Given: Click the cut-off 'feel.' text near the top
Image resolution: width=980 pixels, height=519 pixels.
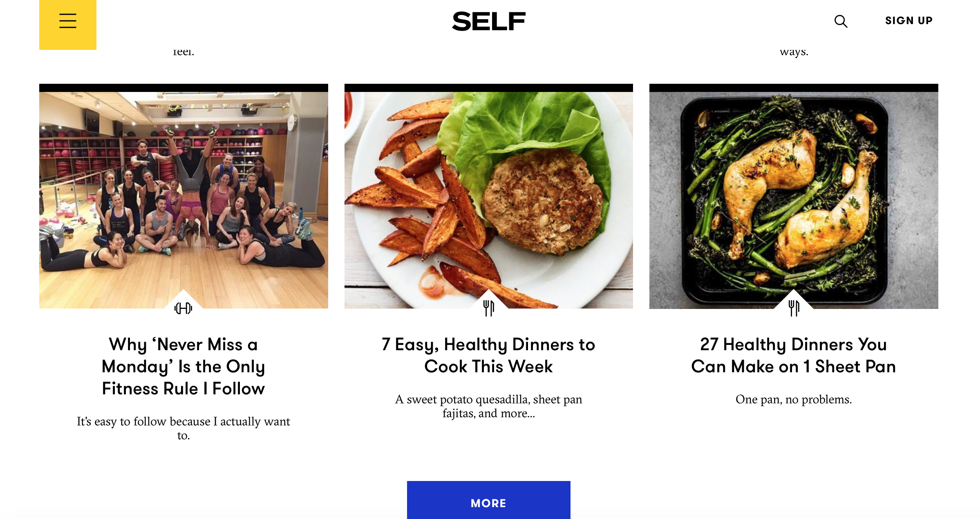Looking at the screenshot, I should pos(183,52).
